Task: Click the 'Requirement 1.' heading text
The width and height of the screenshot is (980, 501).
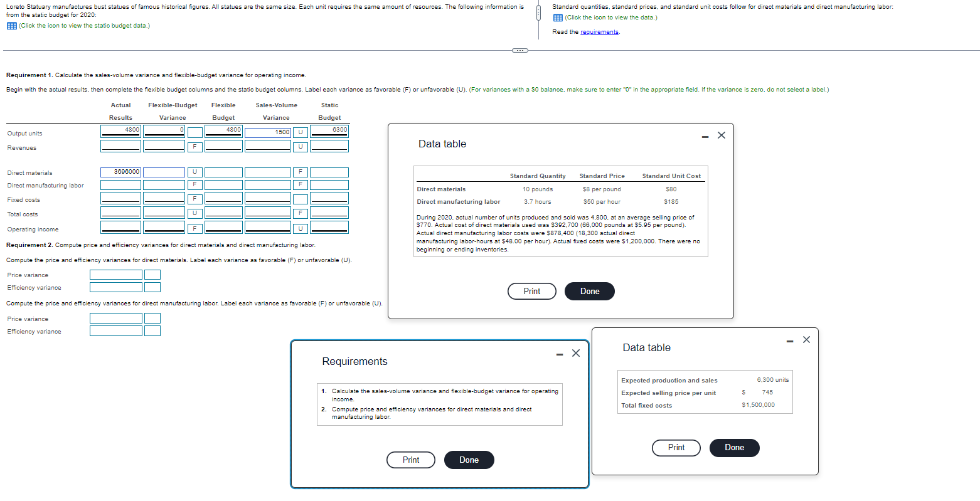Action: (29, 75)
